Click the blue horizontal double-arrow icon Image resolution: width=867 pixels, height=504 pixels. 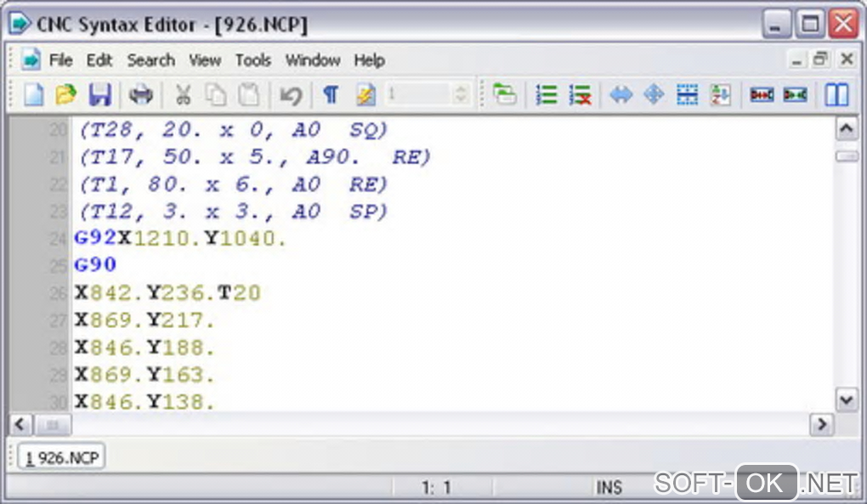621,95
